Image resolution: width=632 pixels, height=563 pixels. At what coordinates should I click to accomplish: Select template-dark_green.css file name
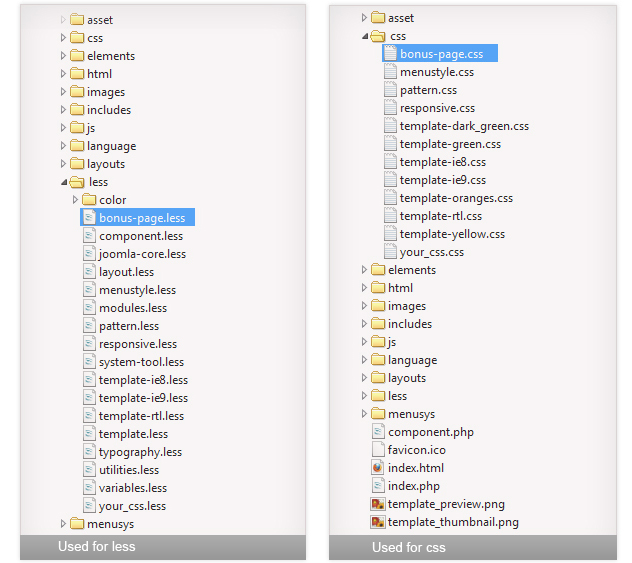pos(464,126)
